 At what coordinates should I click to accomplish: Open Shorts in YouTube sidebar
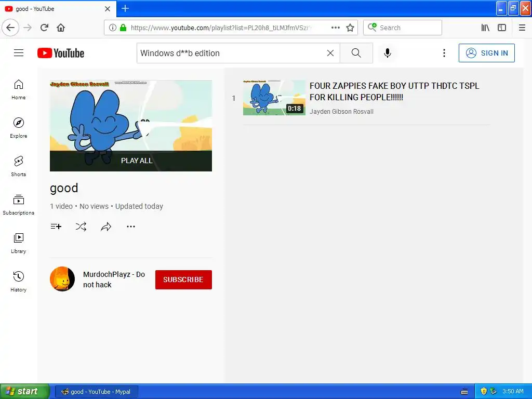coord(18,166)
